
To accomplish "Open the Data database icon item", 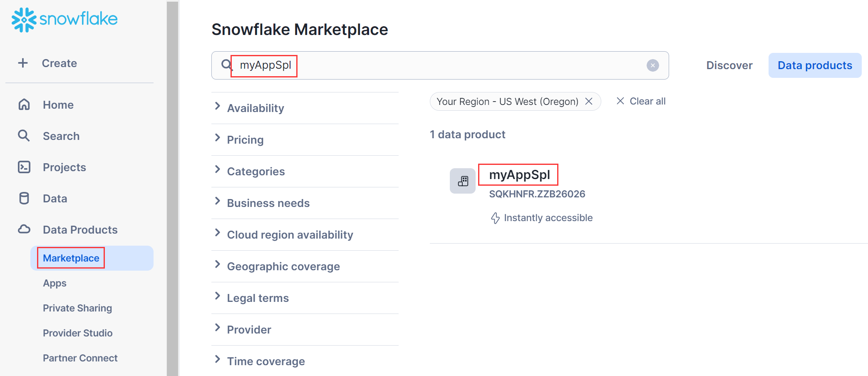I will 24,199.
